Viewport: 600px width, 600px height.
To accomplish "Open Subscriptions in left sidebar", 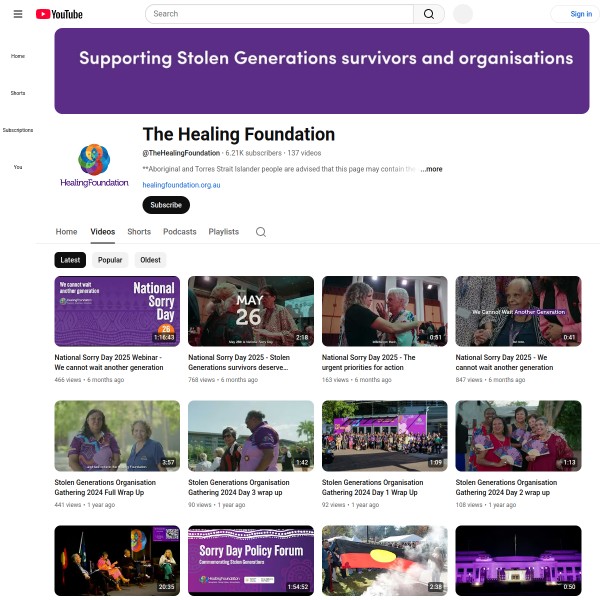I will [x=18, y=130].
